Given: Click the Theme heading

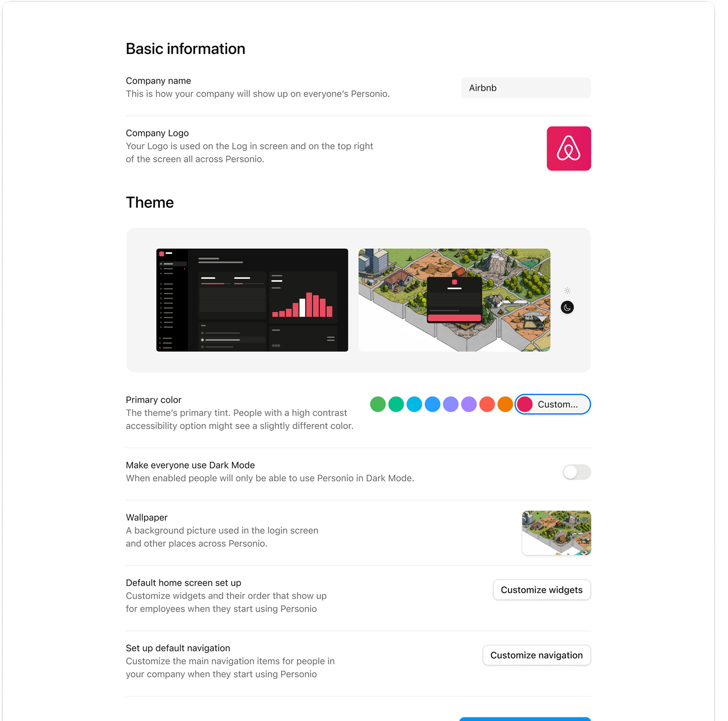Looking at the screenshot, I should pyautogui.click(x=150, y=203).
